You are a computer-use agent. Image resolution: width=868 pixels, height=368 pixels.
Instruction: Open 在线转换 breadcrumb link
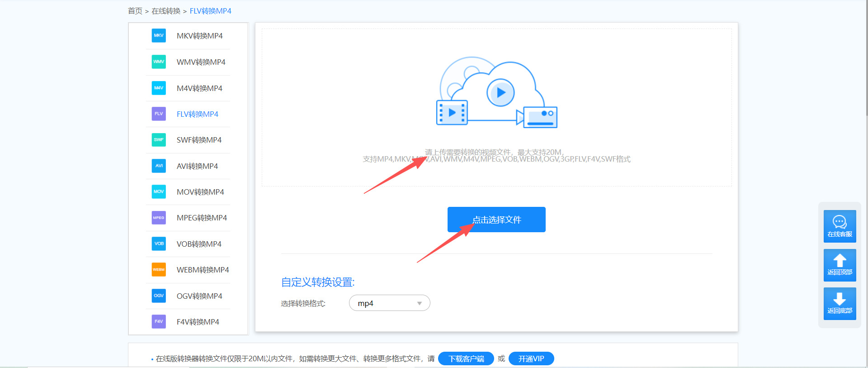coord(166,11)
